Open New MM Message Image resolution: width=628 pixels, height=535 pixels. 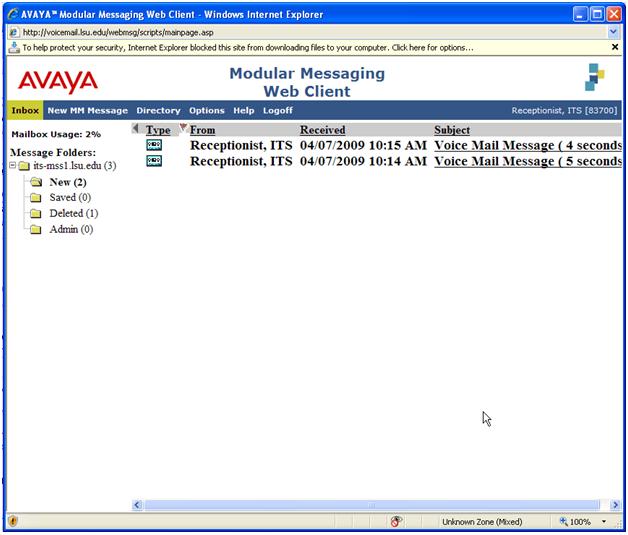point(88,111)
